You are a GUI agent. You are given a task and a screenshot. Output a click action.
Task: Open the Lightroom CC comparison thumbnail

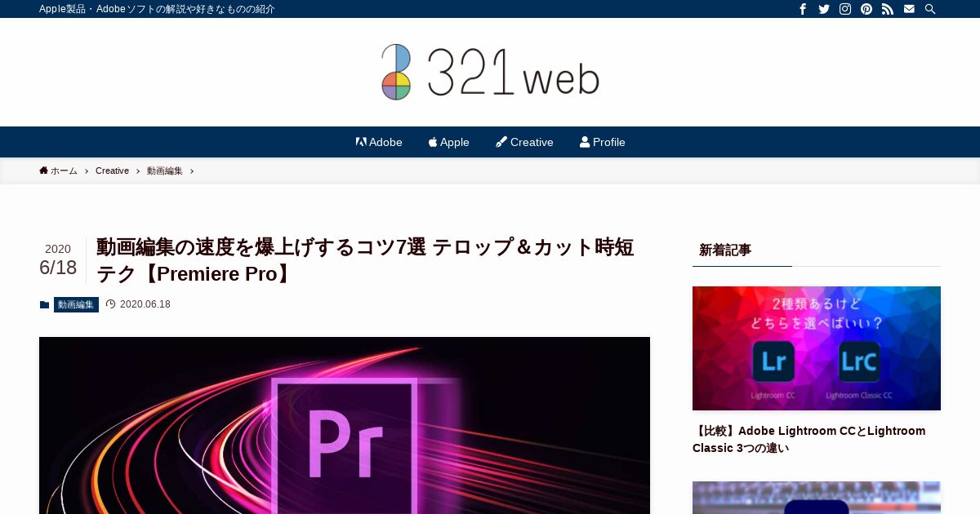(817, 348)
